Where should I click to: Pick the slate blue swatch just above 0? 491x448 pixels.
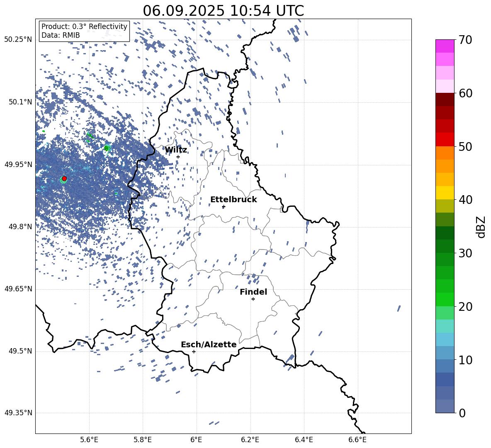[x=445, y=406]
